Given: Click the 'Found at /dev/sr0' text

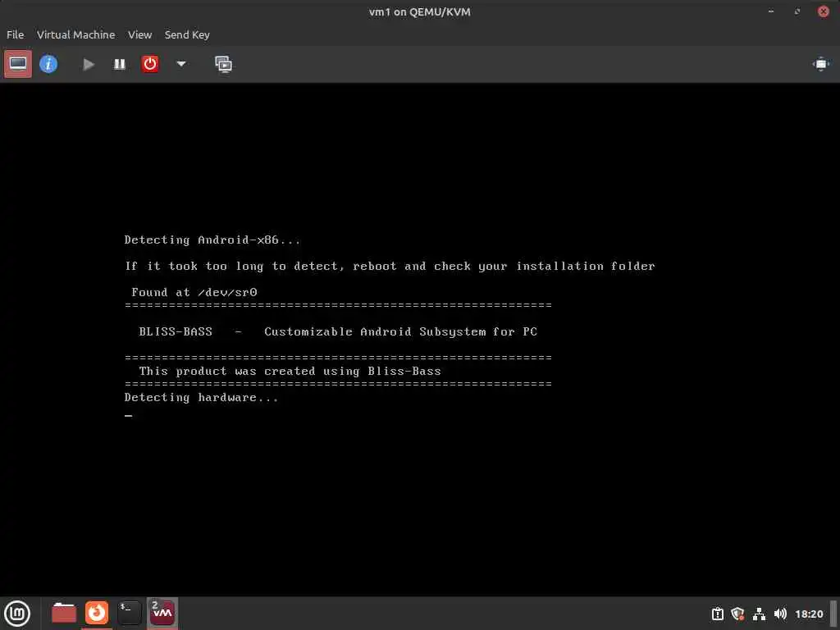Looking at the screenshot, I should [x=194, y=293].
